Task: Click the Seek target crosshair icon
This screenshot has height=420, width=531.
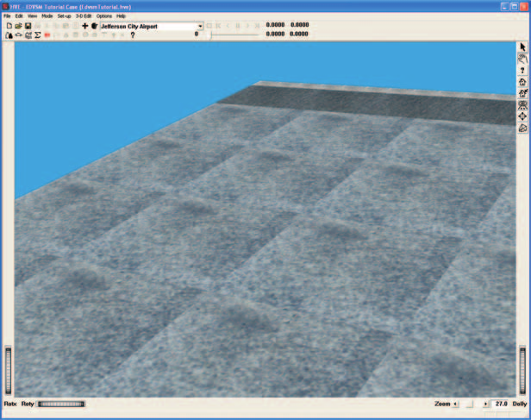Action: (522, 116)
